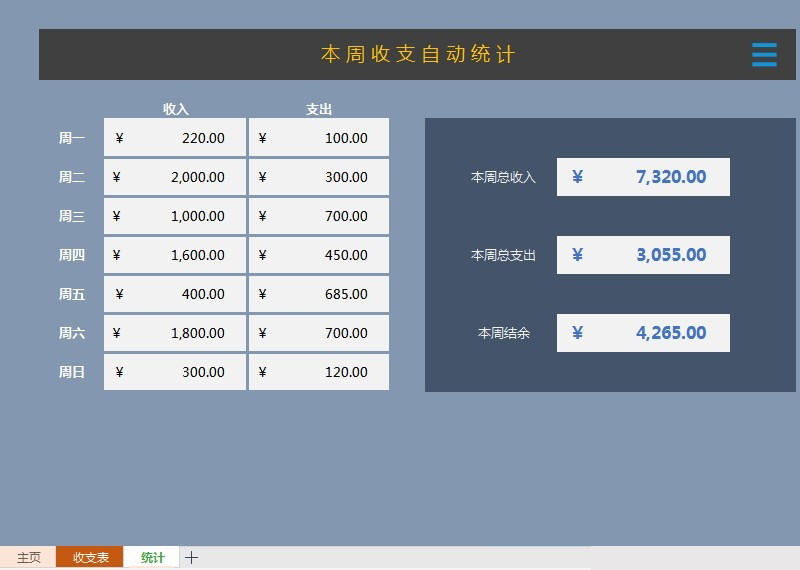
Task: Select the 支出 column header
Action: point(319,109)
